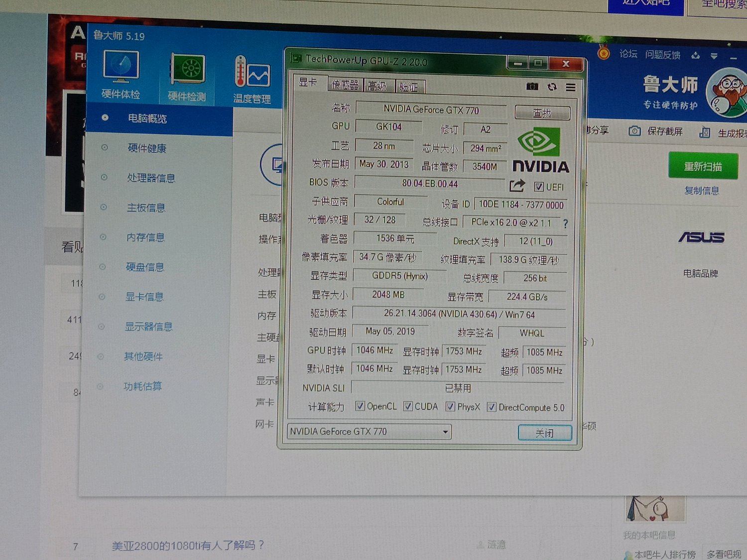
Task: Select 硬件检测 icon in 鲁大师
Action: (x=187, y=78)
